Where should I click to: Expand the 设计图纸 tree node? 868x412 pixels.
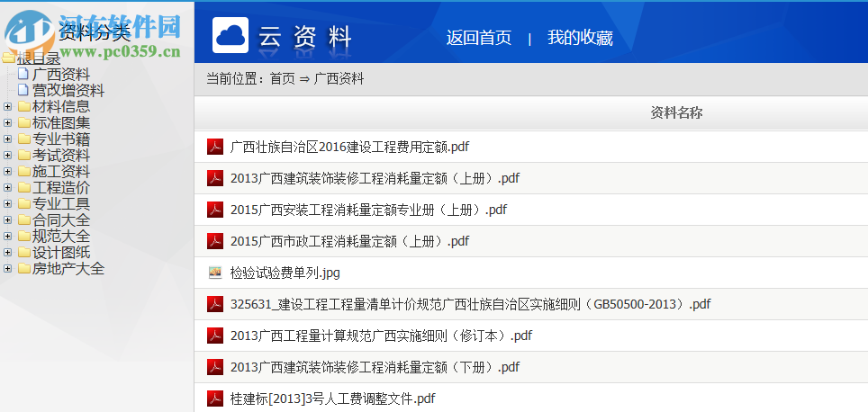8,253
